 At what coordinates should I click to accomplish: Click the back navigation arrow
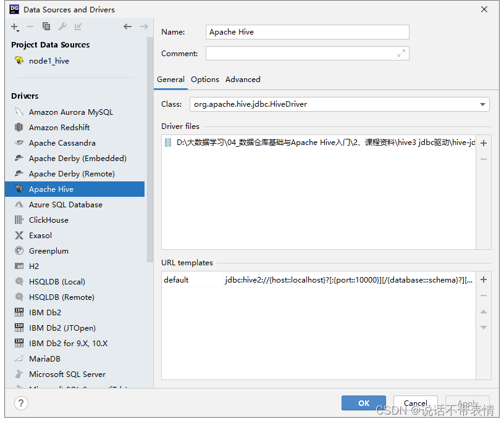pos(127,27)
